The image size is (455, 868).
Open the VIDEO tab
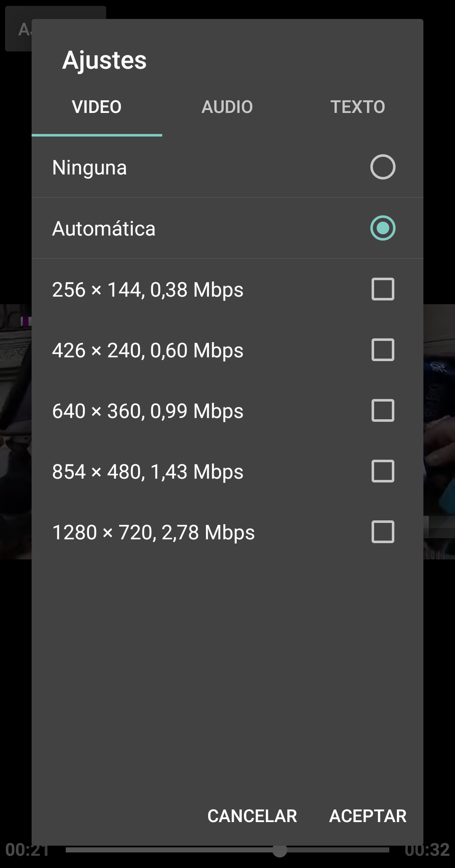[x=97, y=107]
